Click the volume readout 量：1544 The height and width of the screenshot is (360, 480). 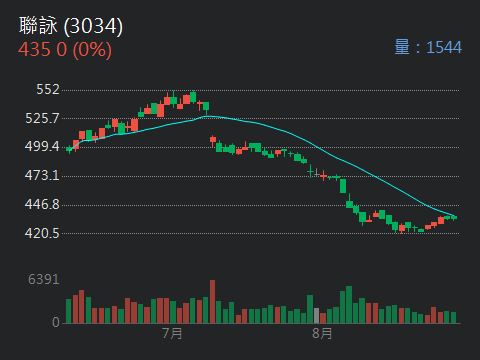pyautogui.click(x=428, y=47)
